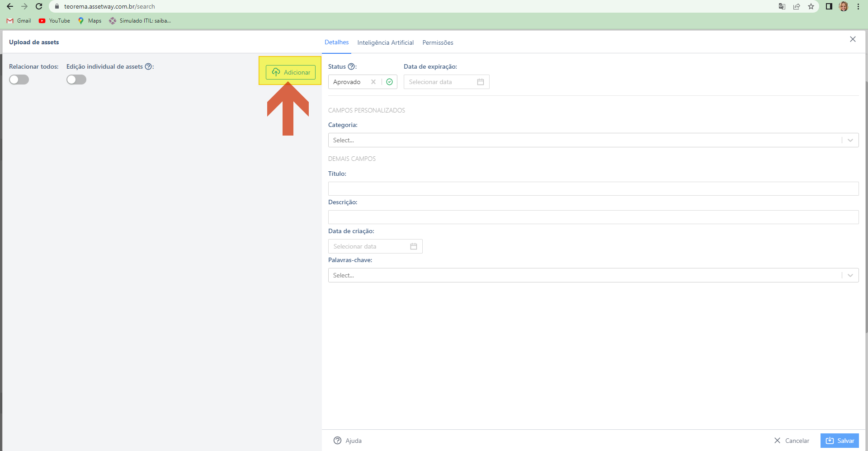Viewport: 868px width, 451px height.
Task: Click the help icon next to Status
Action: coord(351,66)
